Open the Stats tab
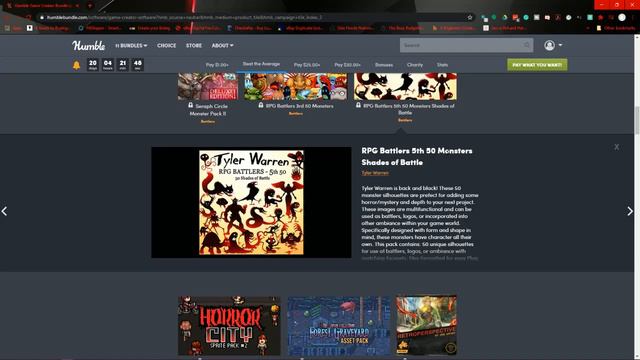The height and width of the screenshot is (360, 640). [442, 65]
